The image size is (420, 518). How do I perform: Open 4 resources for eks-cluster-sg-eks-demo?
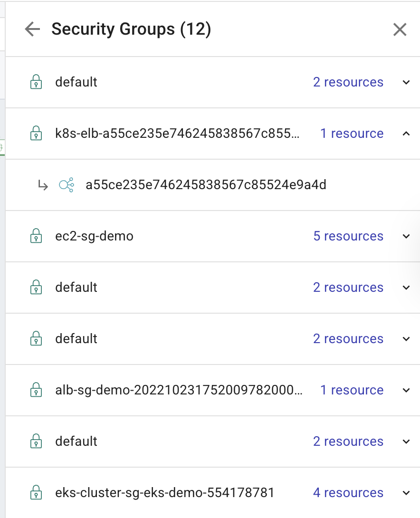click(x=348, y=493)
